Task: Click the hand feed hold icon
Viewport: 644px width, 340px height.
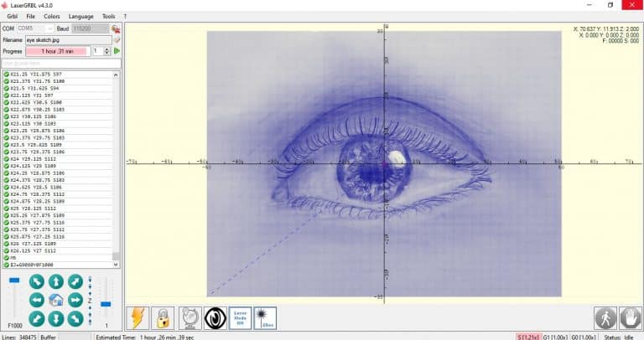Action: [631, 318]
